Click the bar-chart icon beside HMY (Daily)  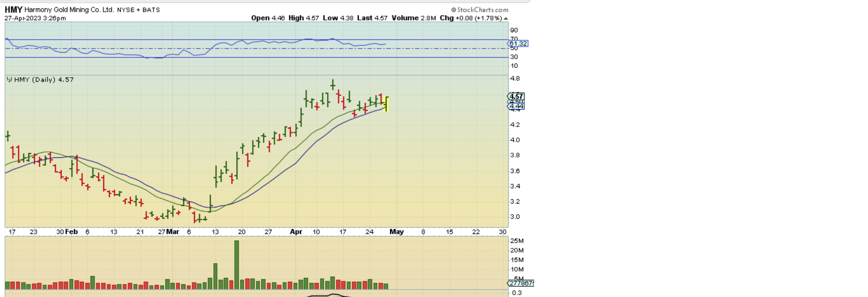[9, 80]
